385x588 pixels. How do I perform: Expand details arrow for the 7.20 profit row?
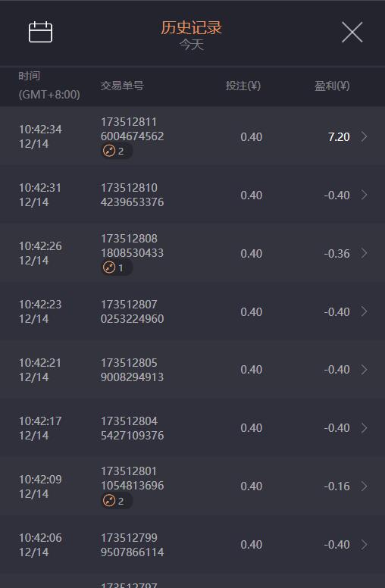point(364,136)
